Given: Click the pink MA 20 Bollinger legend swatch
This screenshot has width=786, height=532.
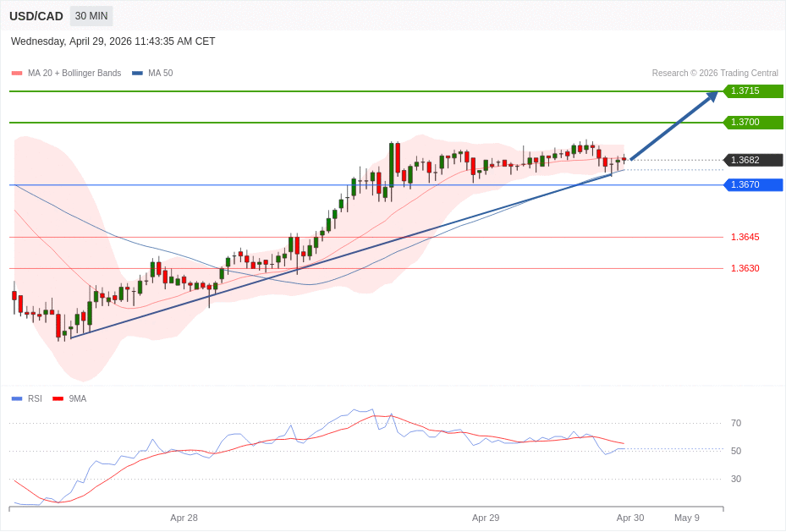Looking at the screenshot, I should pos(17,74).
